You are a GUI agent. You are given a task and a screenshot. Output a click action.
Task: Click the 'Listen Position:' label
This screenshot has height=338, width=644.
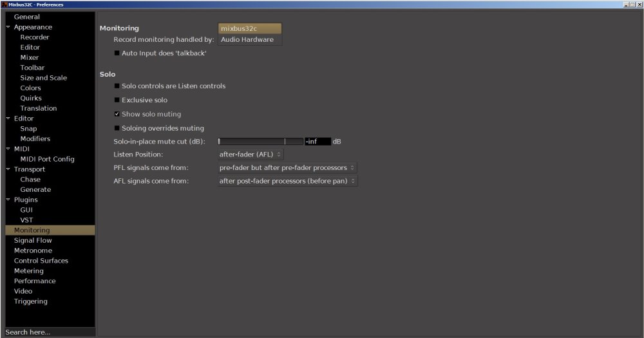click(x=138, y=155)
